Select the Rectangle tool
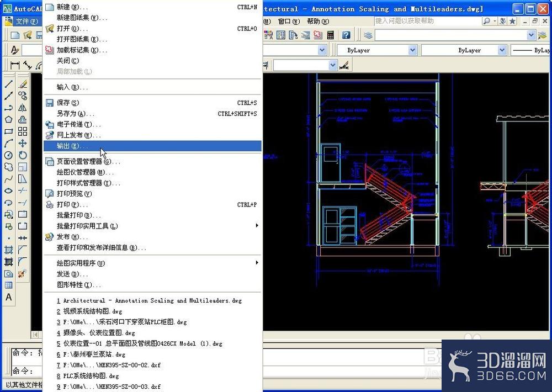 pyautogui.click(x=8, y=131)
